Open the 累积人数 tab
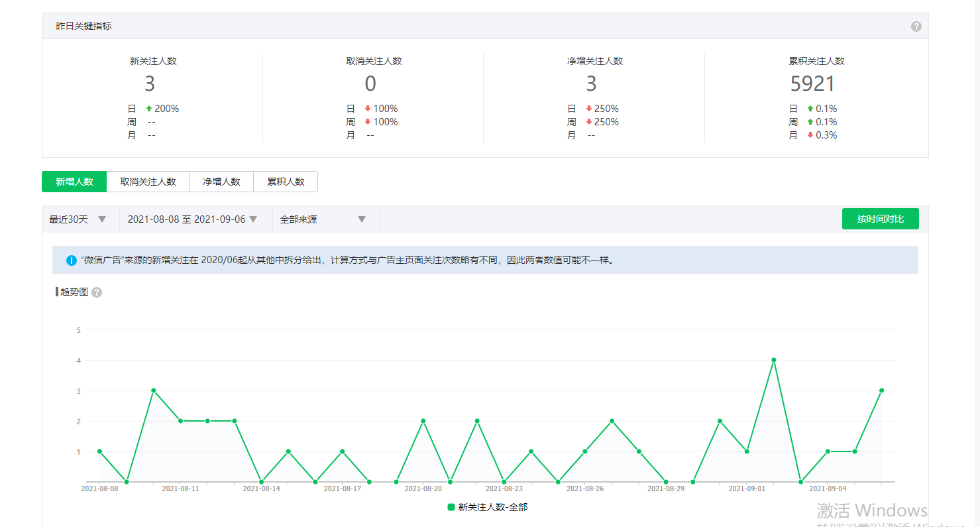Screen dimensions: 980x527 click(x=286, y=182)
